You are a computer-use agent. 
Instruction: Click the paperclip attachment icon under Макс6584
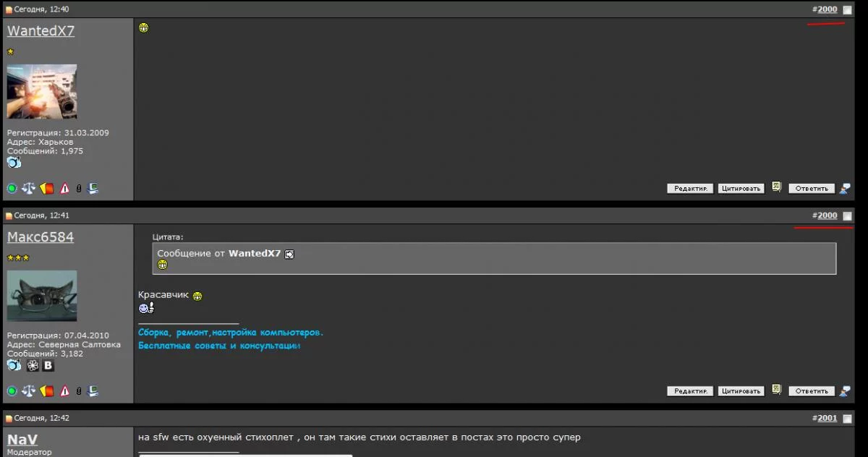coord(78,390)
